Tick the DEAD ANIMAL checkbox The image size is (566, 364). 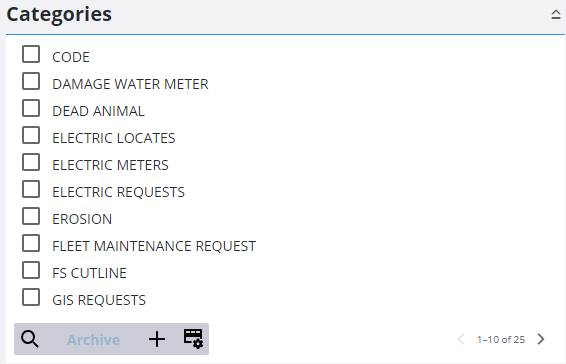[31, 108]
